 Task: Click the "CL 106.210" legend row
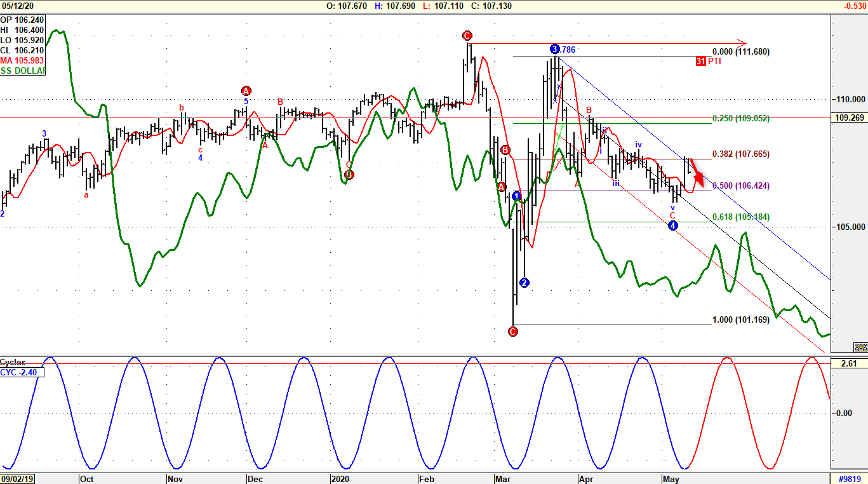(x=22, y=50)
